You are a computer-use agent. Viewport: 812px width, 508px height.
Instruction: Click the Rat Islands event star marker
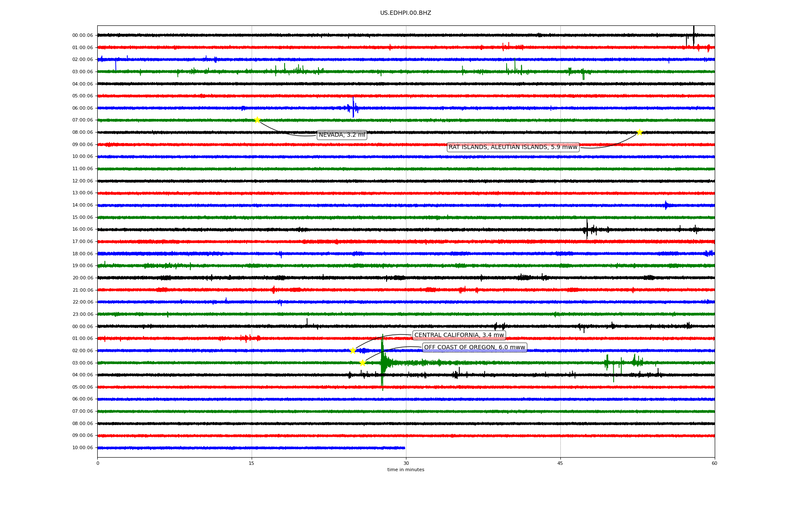point(639,132)
